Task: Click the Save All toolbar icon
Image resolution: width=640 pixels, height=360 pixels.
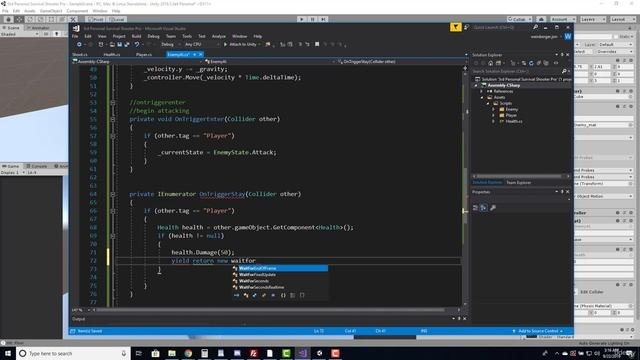Action: point(127,44)
